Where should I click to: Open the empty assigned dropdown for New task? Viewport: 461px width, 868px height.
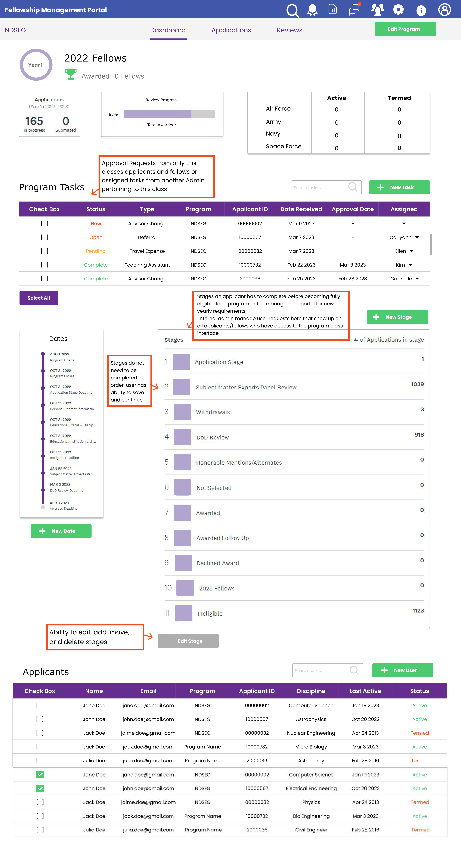tap(404, 223)
